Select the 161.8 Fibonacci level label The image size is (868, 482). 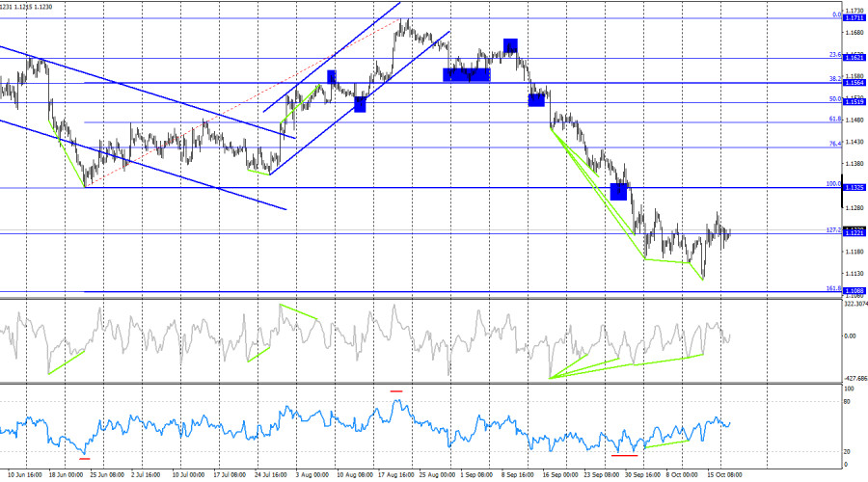[833, 289]
